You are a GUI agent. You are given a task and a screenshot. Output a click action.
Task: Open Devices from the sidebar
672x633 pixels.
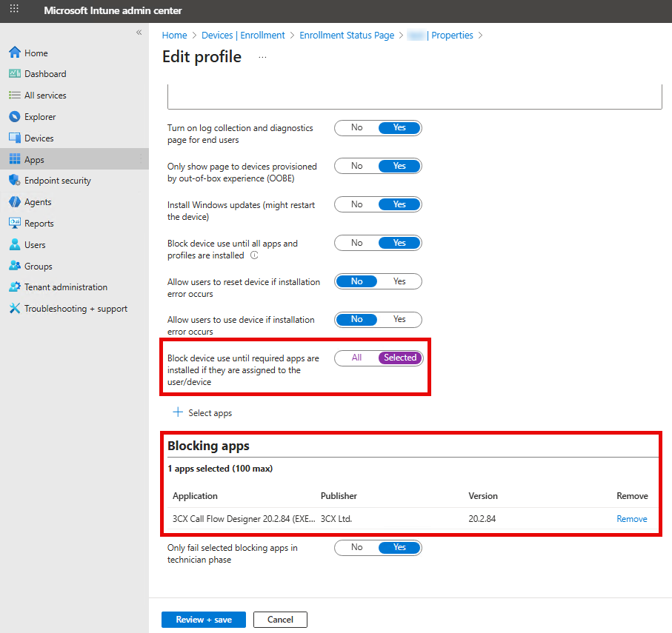39,138
